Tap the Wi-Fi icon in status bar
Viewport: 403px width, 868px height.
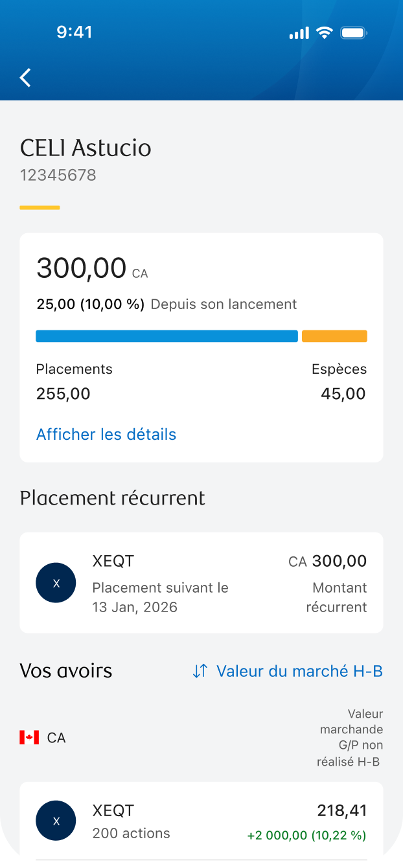click(x=325, y=32)
